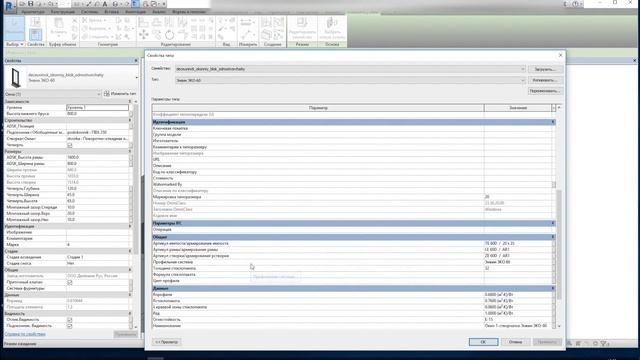640x360 pixels.
Task: Toggle the Отлив.Видимость checkbox
Action: [x=70, y=320]
